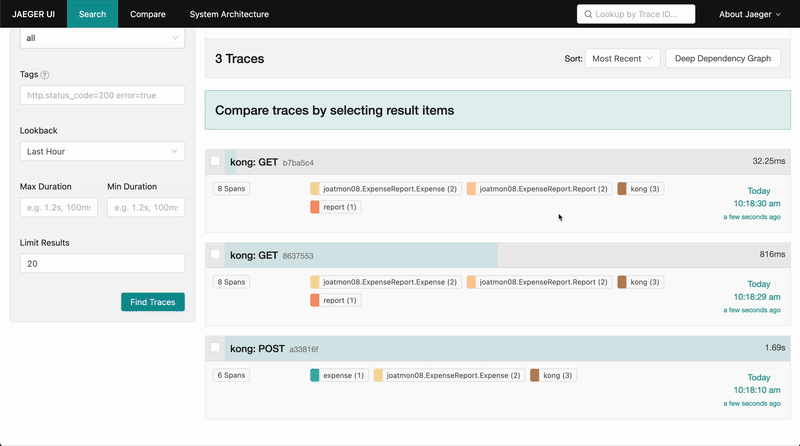Screen dimensions: 800x446
Task: Open the About Jaeger menu
Action: pyautogui.click(x=751, y=14)
